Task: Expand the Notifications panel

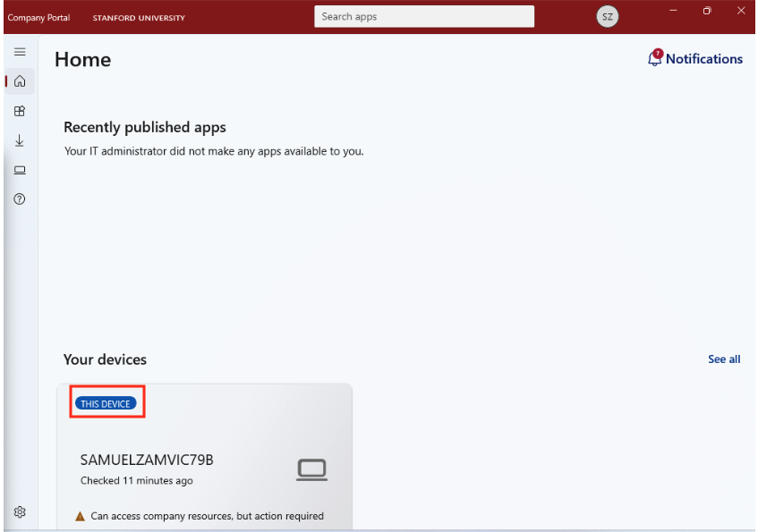Action: pos(703,58)
